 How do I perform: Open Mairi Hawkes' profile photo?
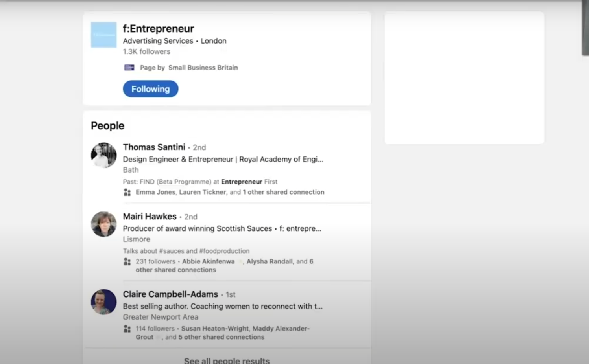point(103,224)
